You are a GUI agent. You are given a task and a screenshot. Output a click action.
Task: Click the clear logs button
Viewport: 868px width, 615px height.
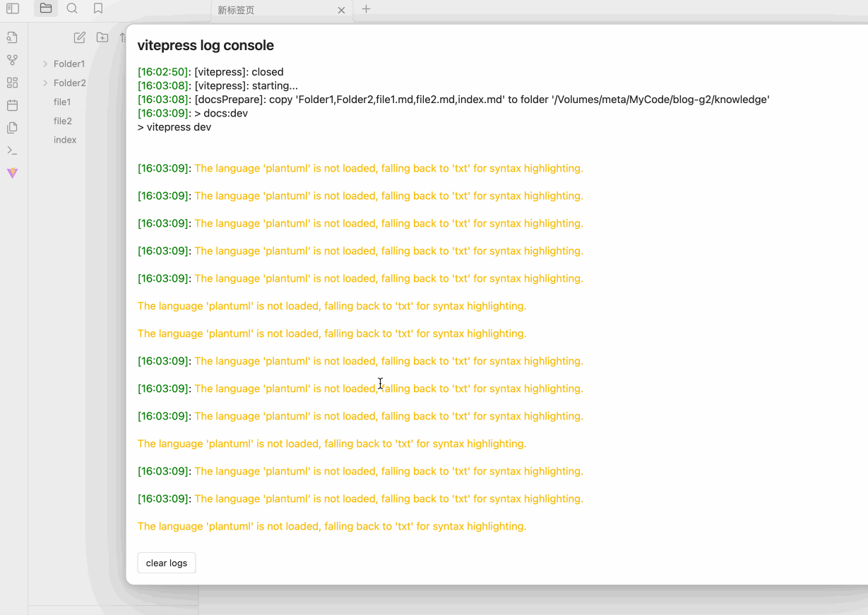click(x=167, y=563)
